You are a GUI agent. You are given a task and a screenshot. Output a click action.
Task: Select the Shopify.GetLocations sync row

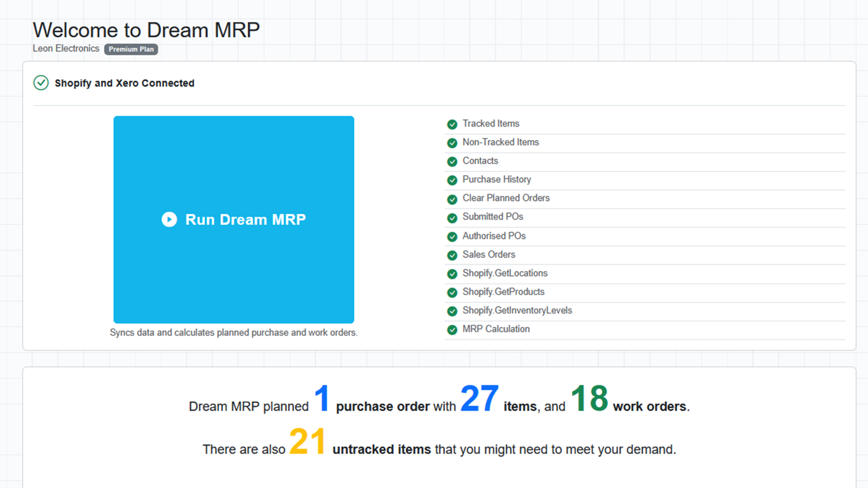pyautogui.click(x=645, y=274)
